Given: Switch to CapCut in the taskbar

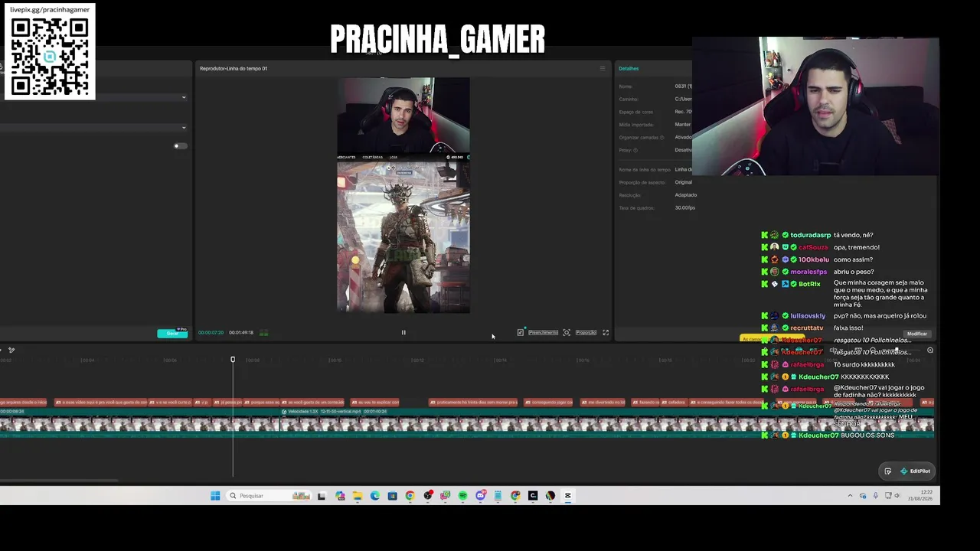Looking at the screenshot, I should (x=568, y=496).
